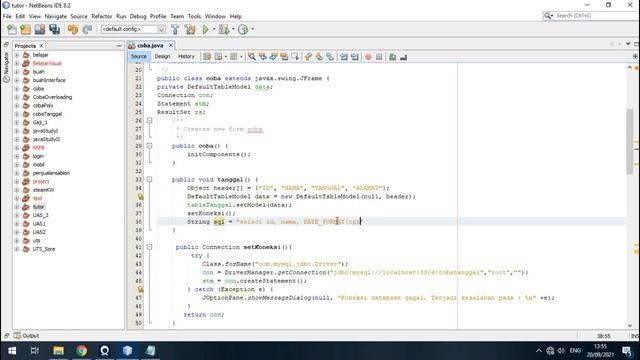Image resolution: width=640 pixels, height=360 pixels.
Task: Toggle the Rectangular Selection icon
Action: (295, 57)
